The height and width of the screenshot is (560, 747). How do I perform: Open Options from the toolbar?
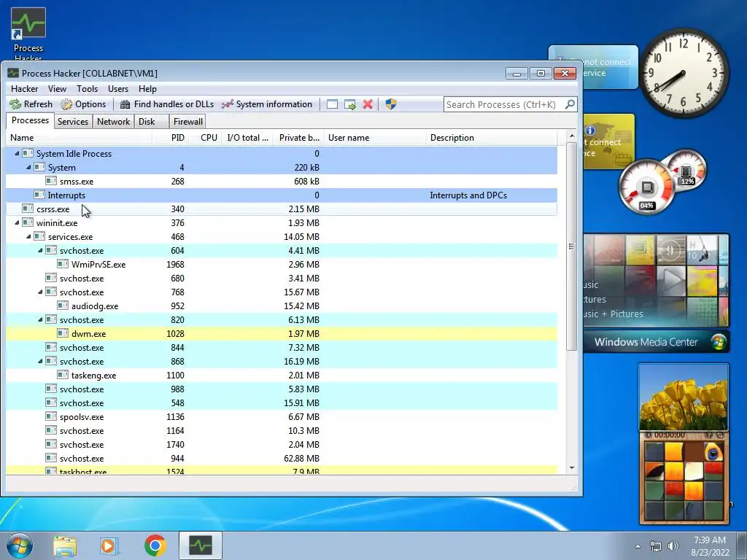[83, 104]
